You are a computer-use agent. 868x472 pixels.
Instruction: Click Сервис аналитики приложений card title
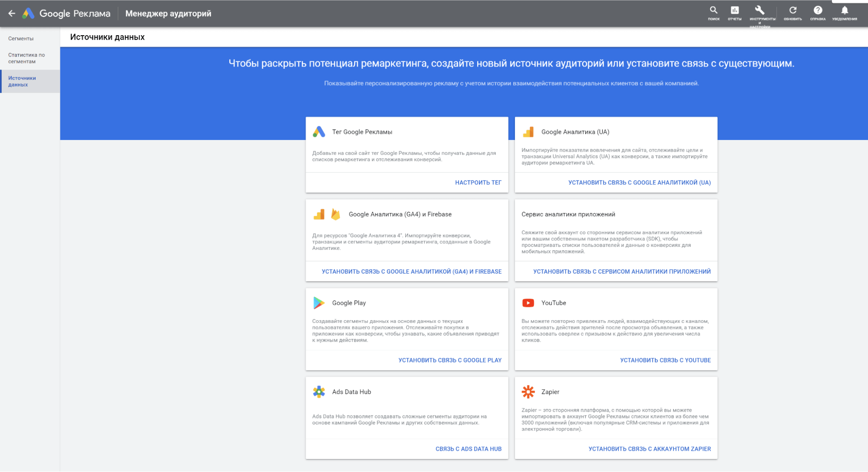tap(568, 214)
